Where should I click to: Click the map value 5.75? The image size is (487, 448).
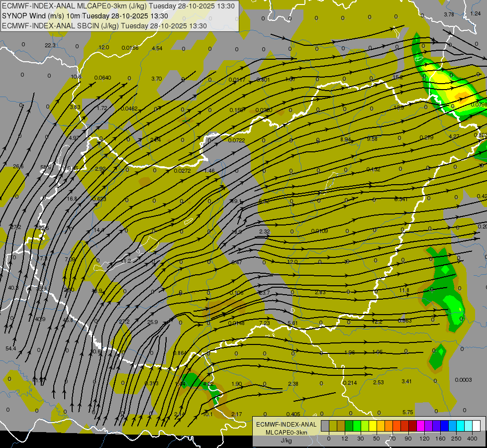click(408, 412)
